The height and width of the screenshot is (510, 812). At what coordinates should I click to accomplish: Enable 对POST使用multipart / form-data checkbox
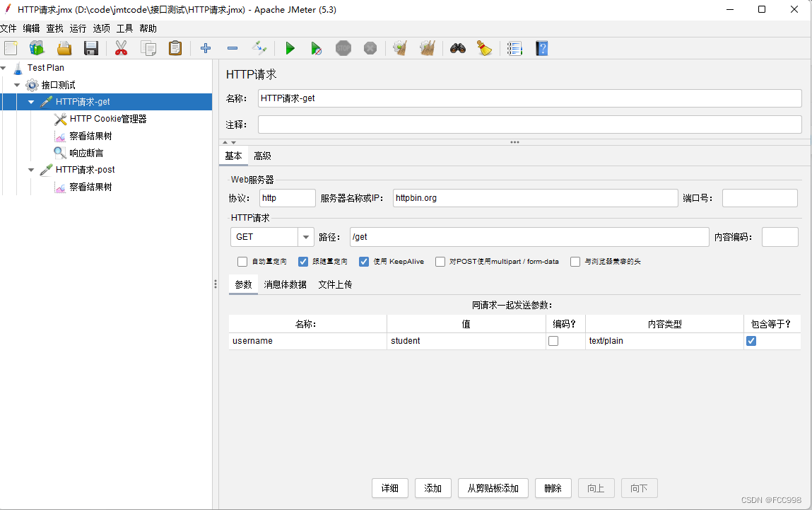pyautogui.click(x=440, y=262)
